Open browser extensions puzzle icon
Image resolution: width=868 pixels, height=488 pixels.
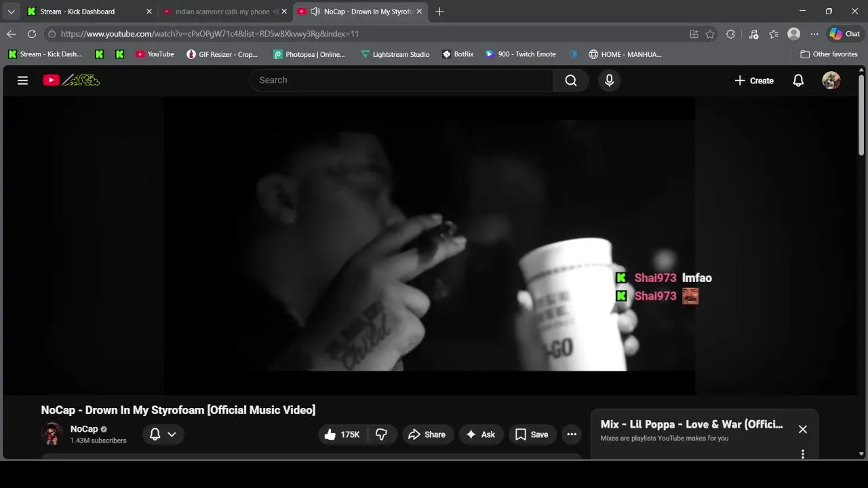(730, 34)
